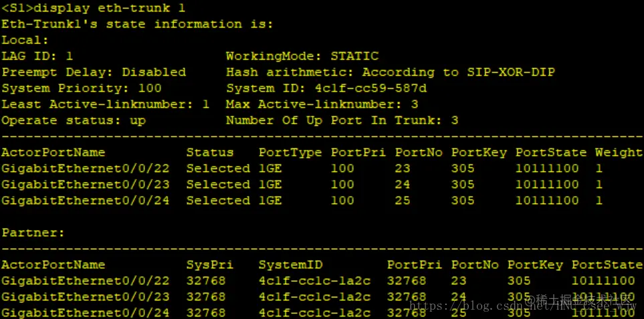Click GigabitEthernet0/0/23 in Partner table
The image size is (644, 319).
(x=86, y=297)
